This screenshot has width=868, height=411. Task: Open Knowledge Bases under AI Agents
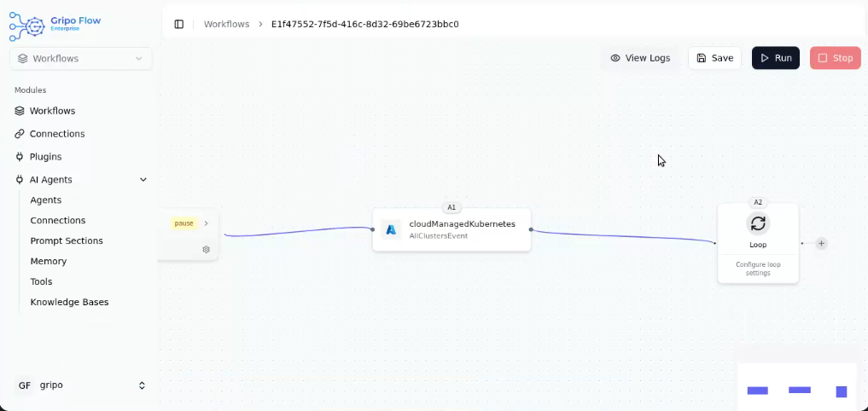(69, 302)
